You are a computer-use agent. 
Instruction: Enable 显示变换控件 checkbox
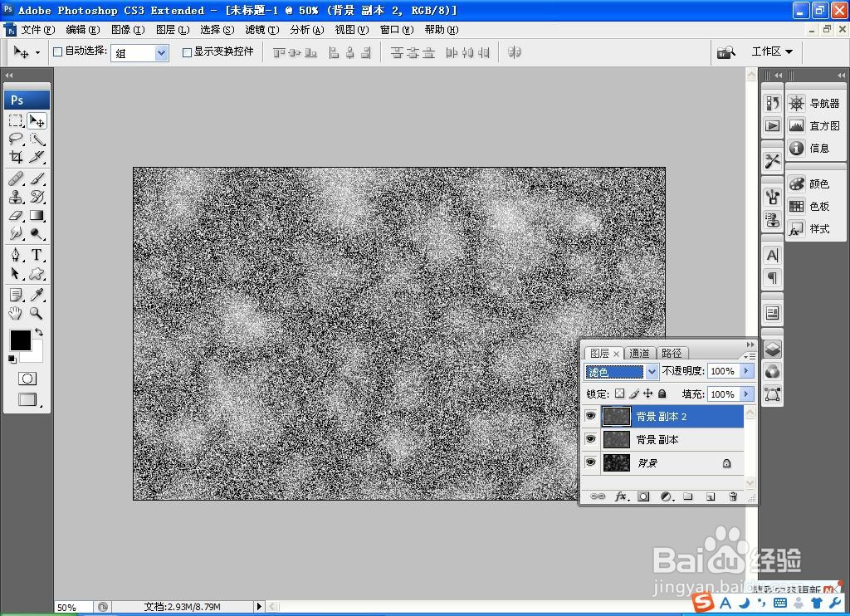pos(187,52)
